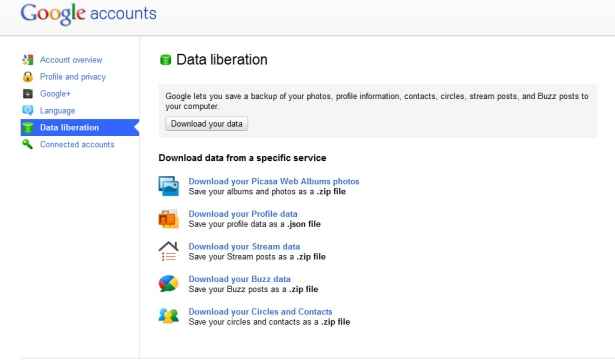615x361 pixels.
Task: Click the padlock icon beside Profile and privacy
Action: coord(28,77)
